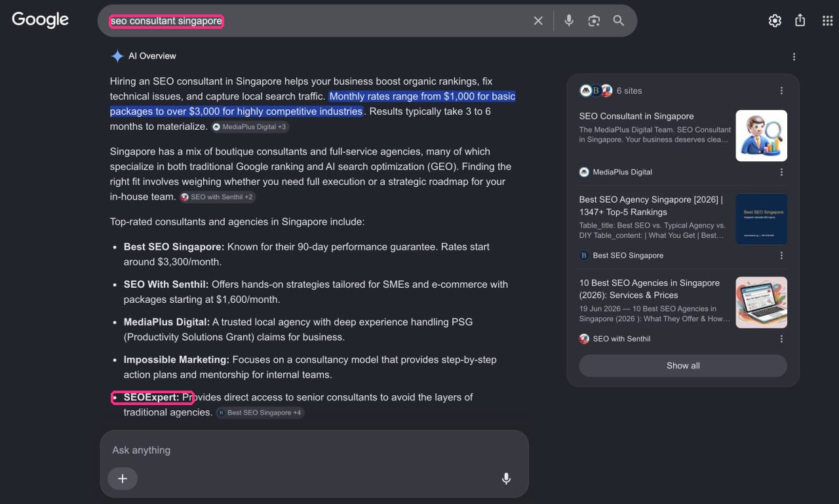
Task: Click the microphone in the Ask anything box
Action: 506,478
